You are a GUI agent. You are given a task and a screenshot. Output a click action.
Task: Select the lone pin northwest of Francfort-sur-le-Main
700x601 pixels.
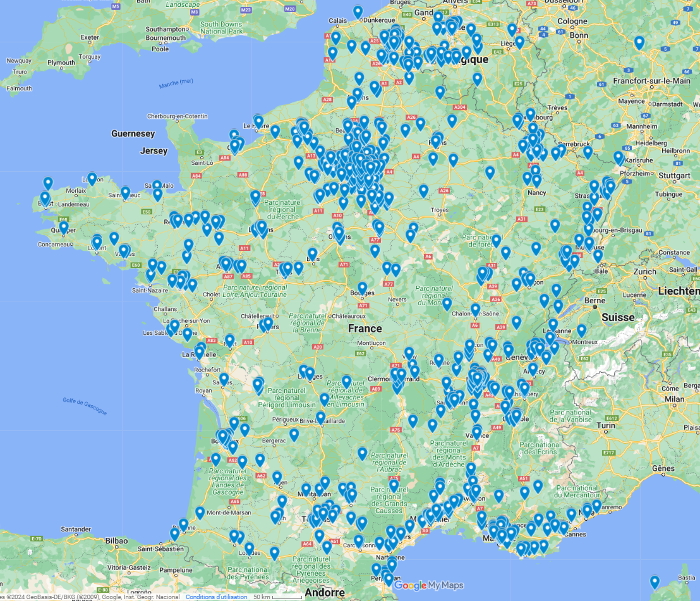pos(639,42)
